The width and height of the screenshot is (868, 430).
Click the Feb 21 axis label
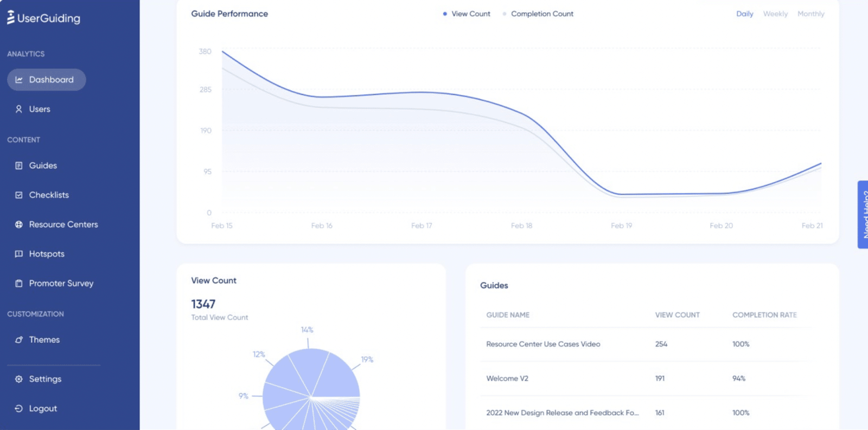tap(812, 226)
